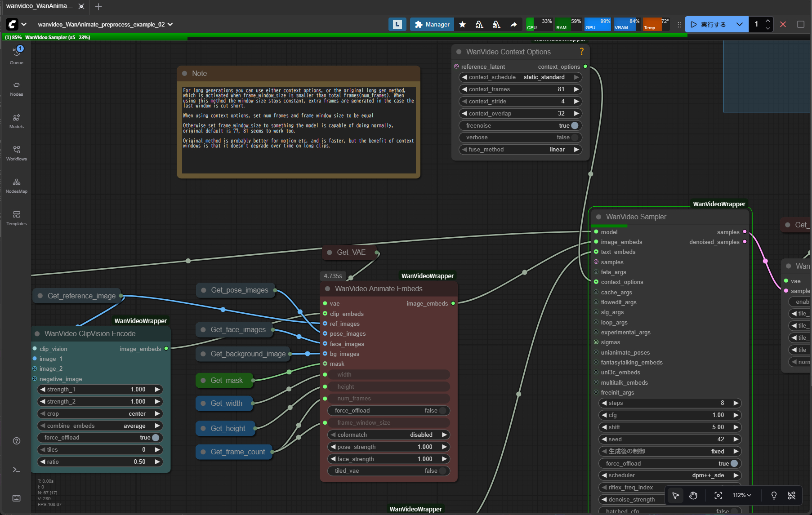The width and height of the screenshot is (812, 515).
Task: Increase steps value in WanVideo Sampler
Action: [x=736, y=403]
